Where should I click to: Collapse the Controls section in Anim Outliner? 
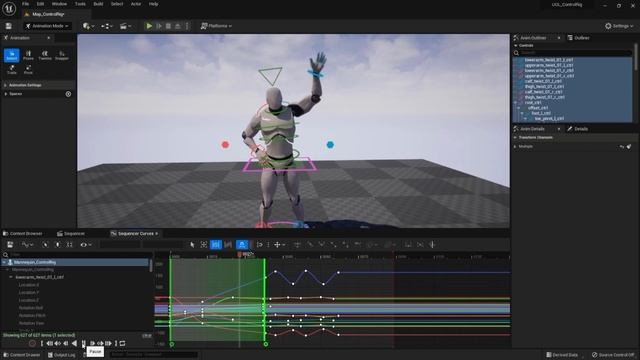click(x=516, y=46)
